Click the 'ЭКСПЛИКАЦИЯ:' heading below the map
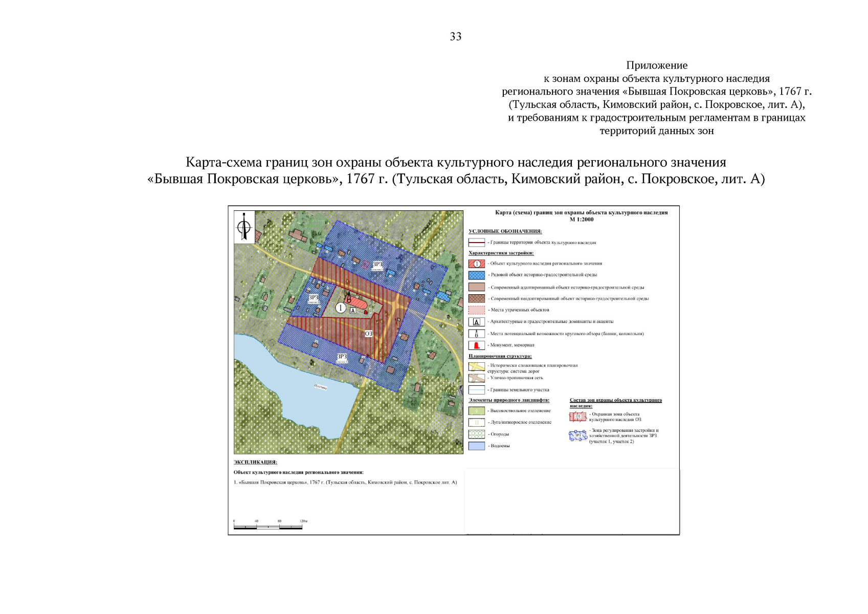 (256, 462)
